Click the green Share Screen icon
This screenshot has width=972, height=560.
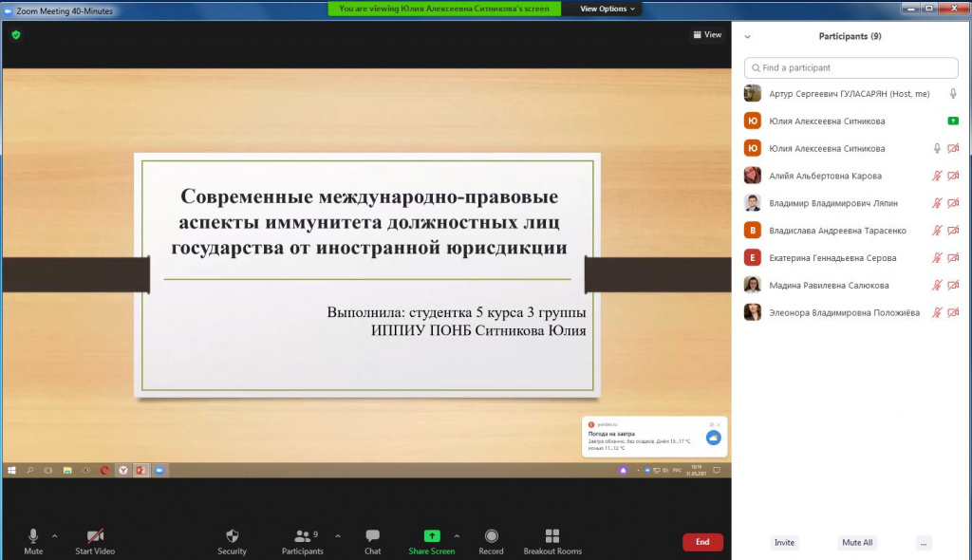(432, 536)
